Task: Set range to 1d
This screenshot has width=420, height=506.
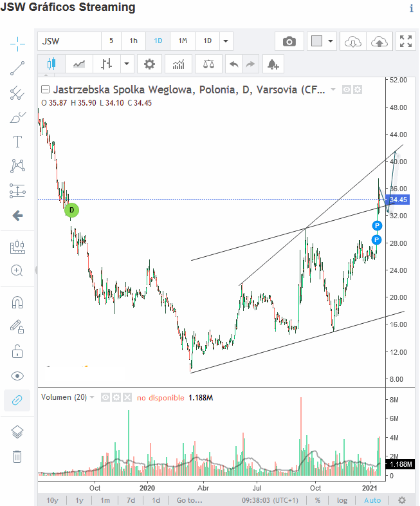Action: click(156, 500)
